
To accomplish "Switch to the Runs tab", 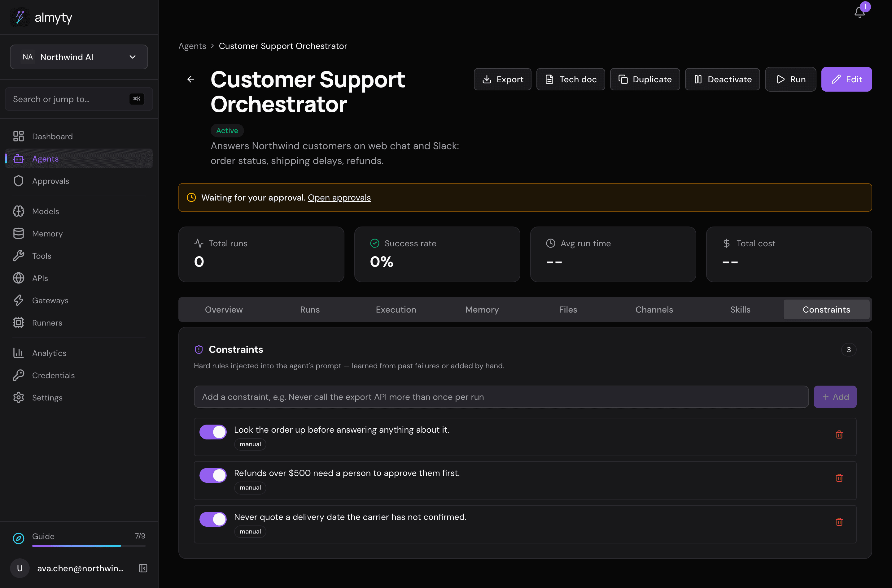I will coord(310,309).
